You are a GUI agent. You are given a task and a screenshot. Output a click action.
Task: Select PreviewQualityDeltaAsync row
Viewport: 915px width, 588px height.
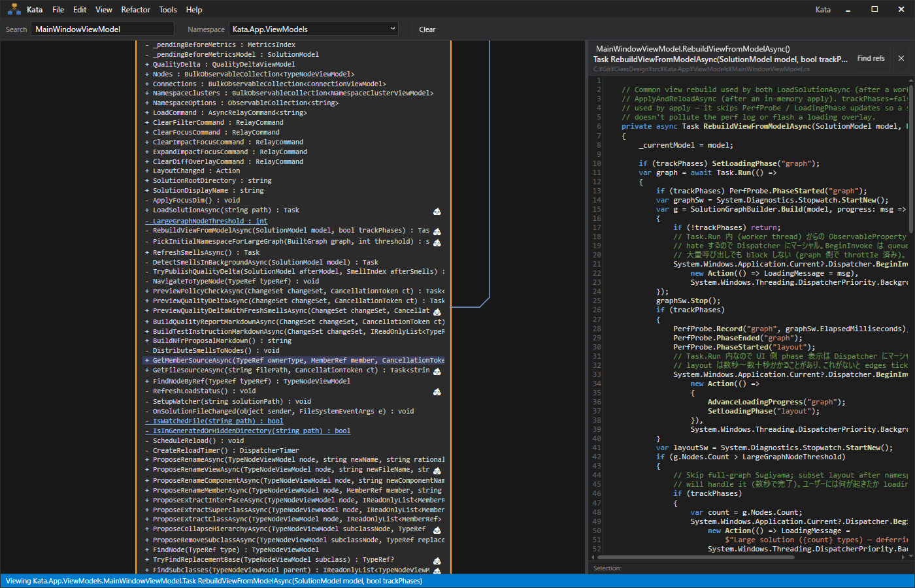tap(294, 301)
